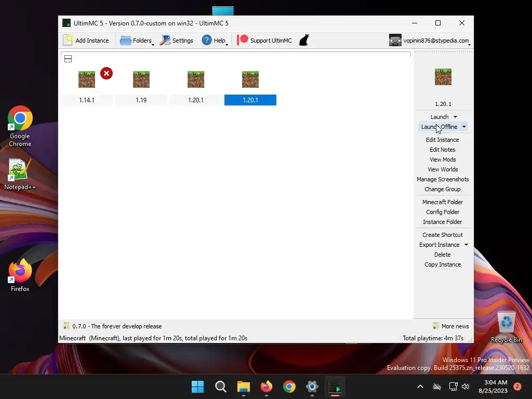The image size is (532, 399).
Task: Click the Launch button
Action: pyautogui.click(x=440, y=117)
